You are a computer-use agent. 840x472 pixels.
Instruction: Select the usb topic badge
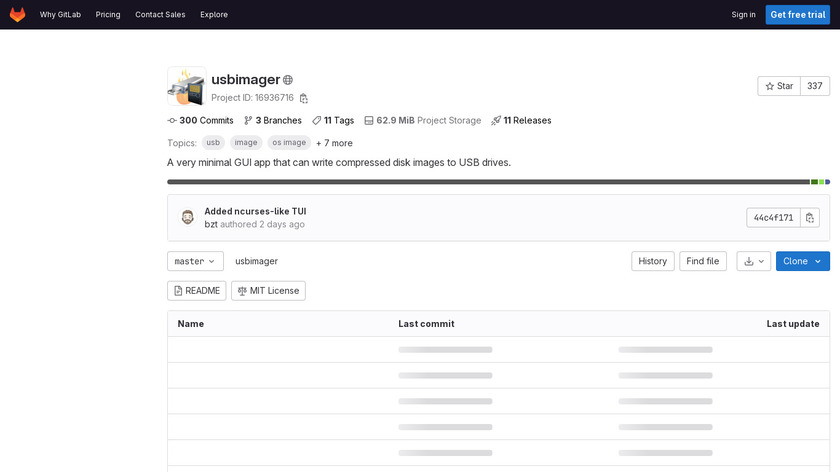[x=213, y=143]
